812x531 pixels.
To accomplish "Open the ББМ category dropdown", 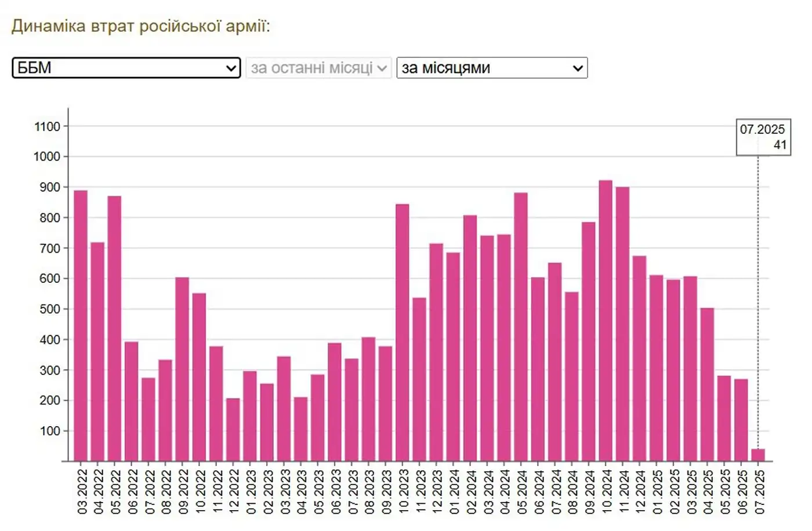I will coord(126,68).
